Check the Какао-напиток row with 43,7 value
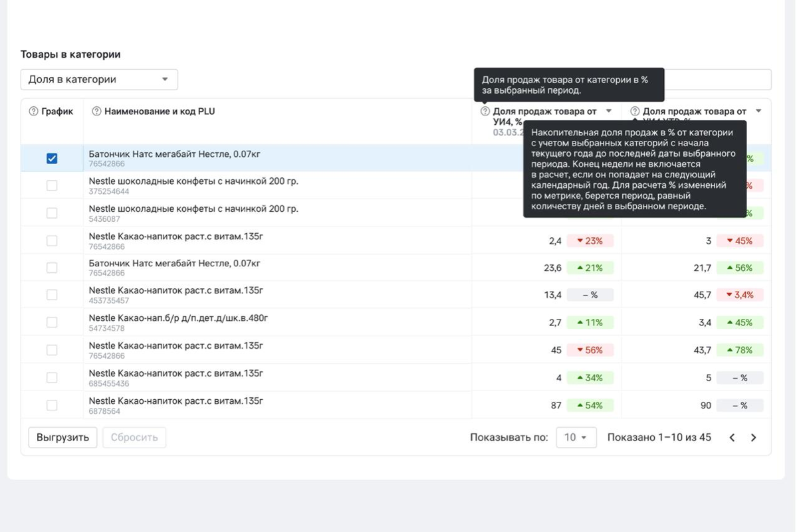This screenshot has width=797, height=532. click(52, 350)
